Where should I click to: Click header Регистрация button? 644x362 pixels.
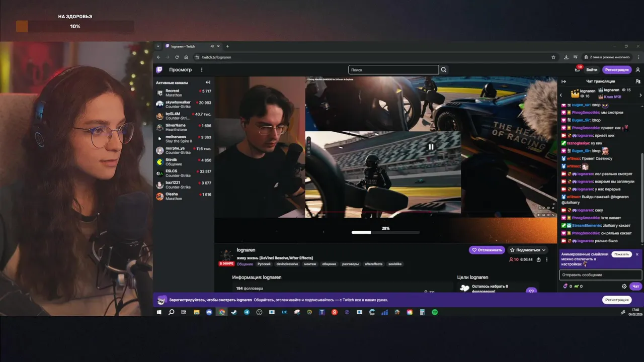point(617,70)
